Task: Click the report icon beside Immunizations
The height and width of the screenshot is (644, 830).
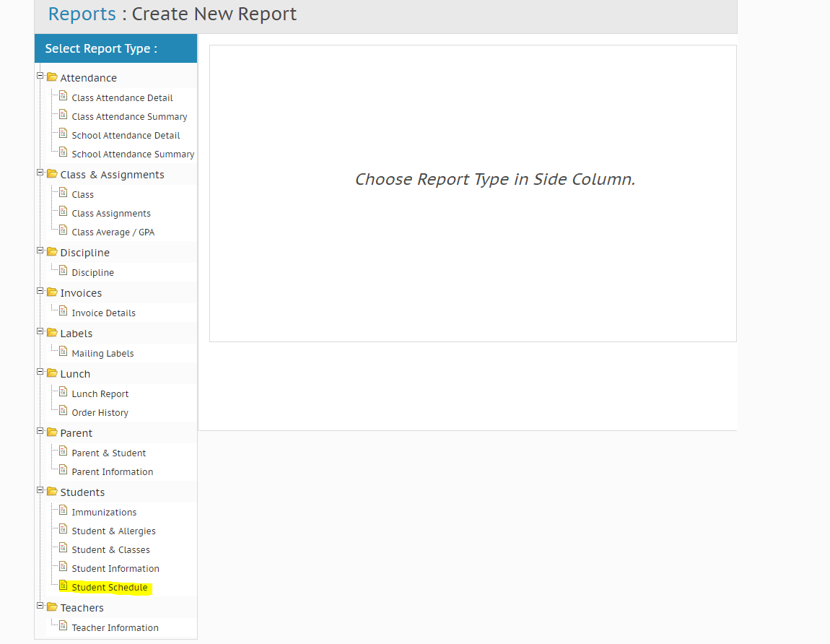Action: [62, 511]
